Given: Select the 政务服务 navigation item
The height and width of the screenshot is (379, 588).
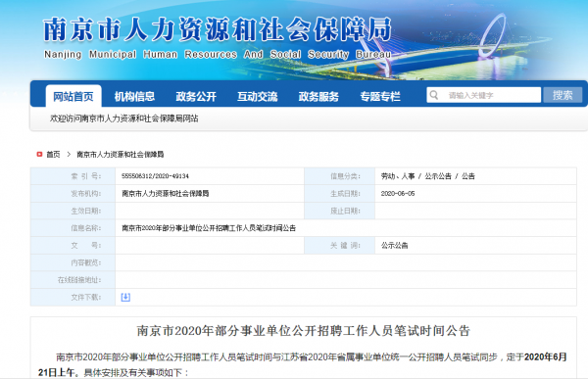Looking at the screenshot, I should coord(318,97).
